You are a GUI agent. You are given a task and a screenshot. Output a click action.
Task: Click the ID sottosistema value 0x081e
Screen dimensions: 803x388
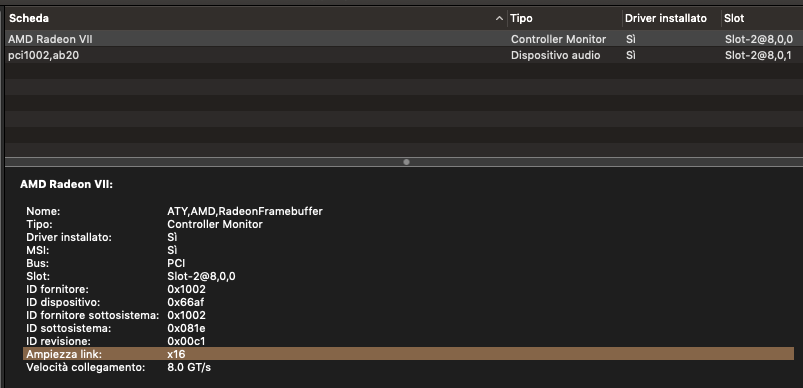(186, 328)
